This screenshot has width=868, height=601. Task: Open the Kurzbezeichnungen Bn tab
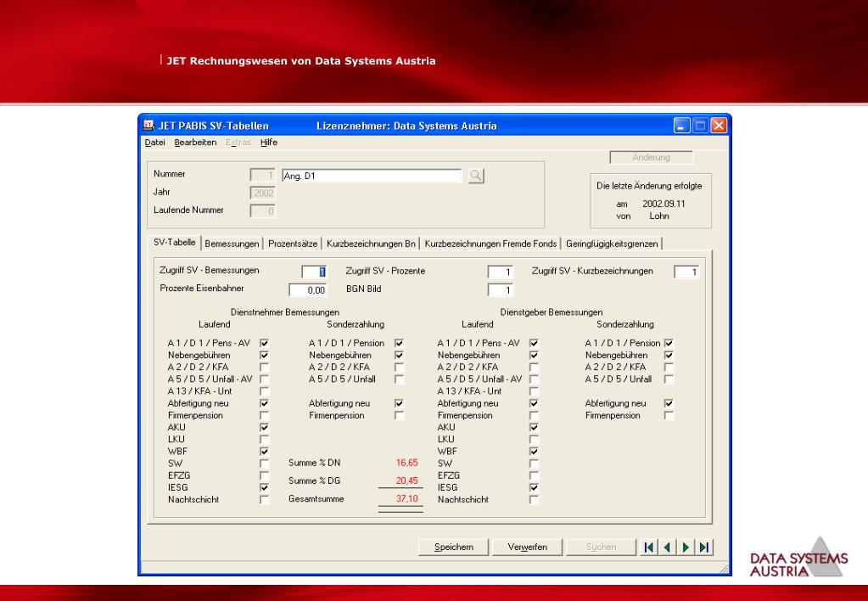pos(371,244)
